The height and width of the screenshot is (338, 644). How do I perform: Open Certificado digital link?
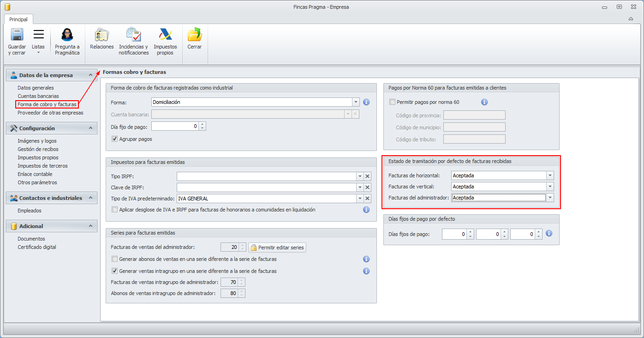37,247
